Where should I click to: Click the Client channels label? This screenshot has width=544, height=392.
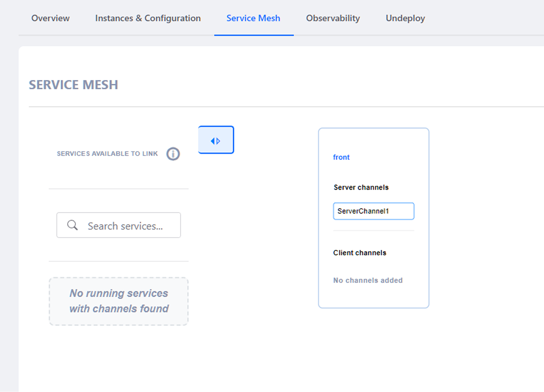(359, 253)
